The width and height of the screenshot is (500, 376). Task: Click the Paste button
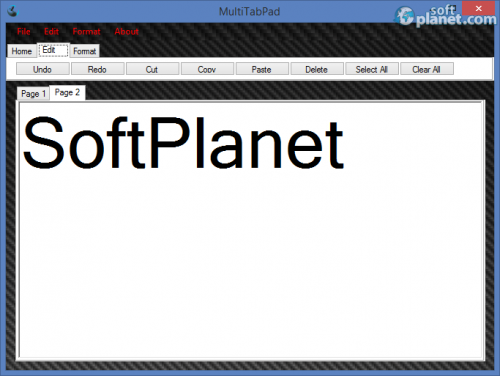click(262, 69)
